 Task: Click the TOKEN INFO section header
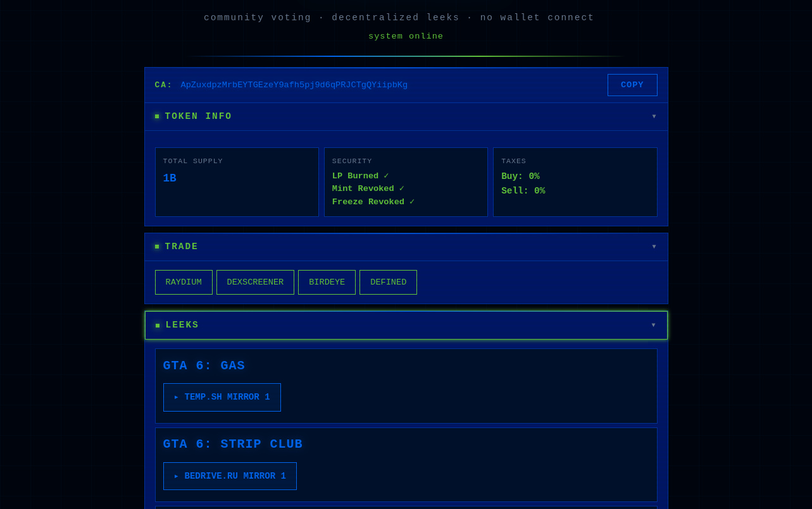pos(406,116)
